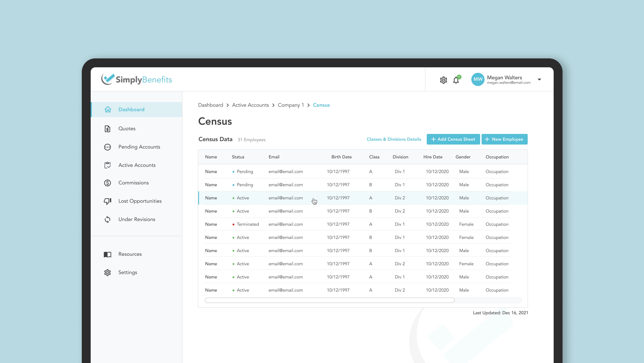
Task: Click the Pending Accounts ellipsis icon
Action: click(107, 147)
